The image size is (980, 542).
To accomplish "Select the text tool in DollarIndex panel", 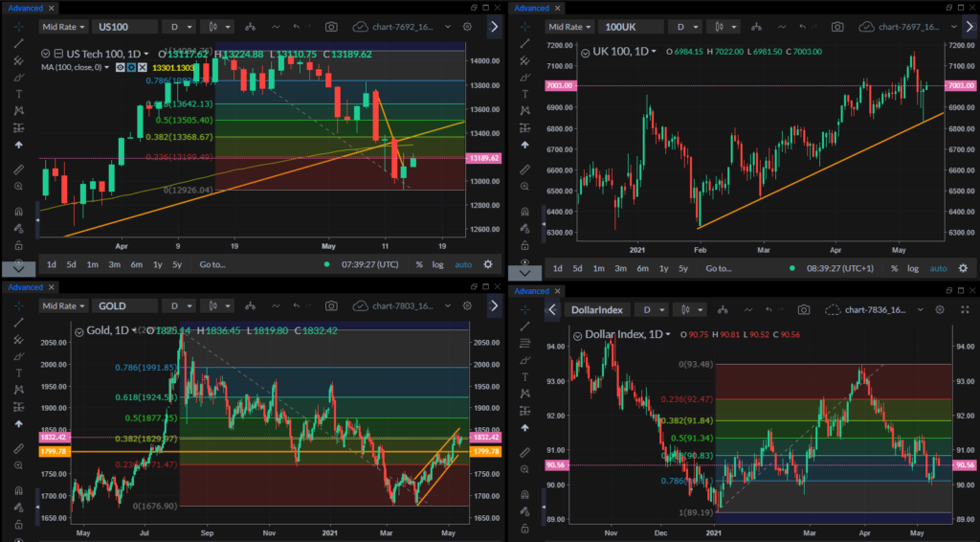I will [x=525, y=377].
